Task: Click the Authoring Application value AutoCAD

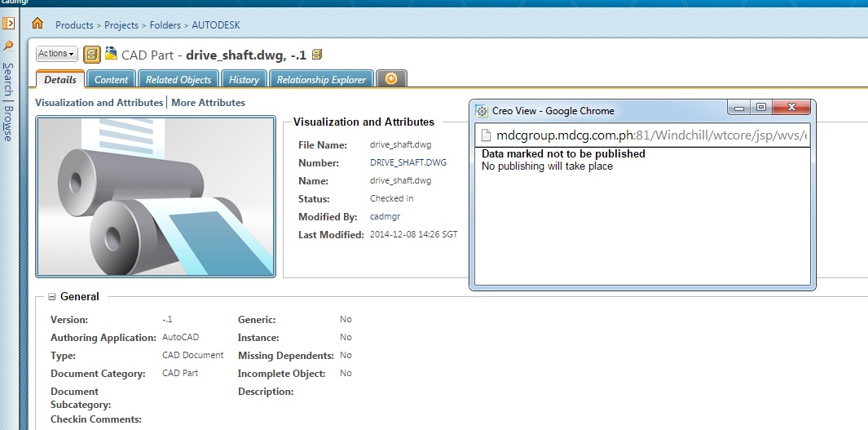Action: point(180,337)
